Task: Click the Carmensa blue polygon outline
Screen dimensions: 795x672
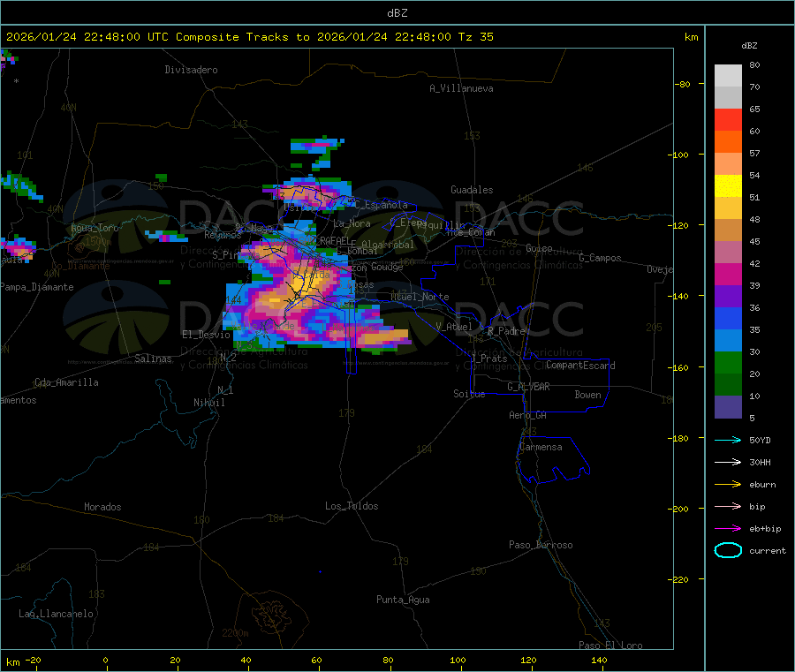Action: click(x=553, y=459)
